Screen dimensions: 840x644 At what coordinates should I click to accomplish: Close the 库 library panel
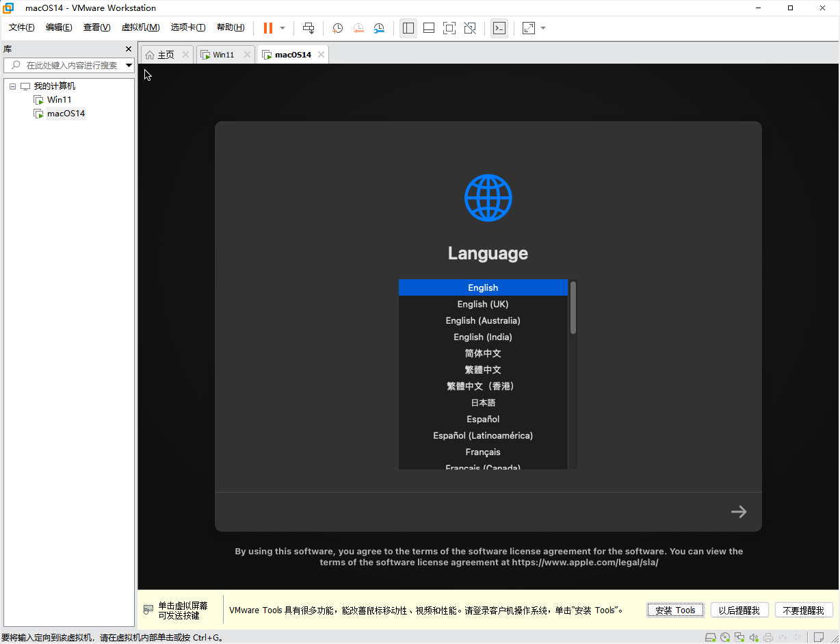(129, 49)
